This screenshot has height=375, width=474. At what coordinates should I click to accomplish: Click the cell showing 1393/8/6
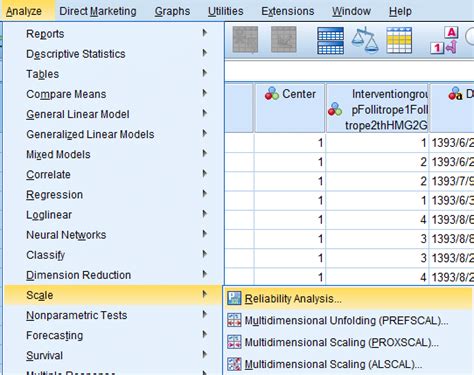[452, 220]
